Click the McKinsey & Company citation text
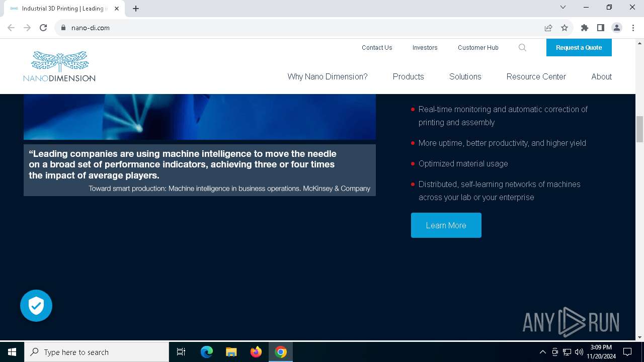 (229, 189)
